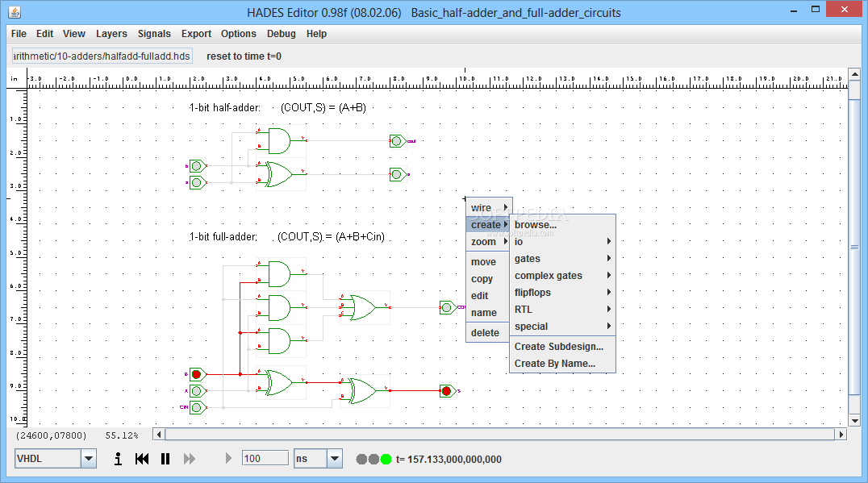Viewport: 868px width, 483px height.
Task: Toggle the full-adder A input switch
Action: click(x=197, y=391)
